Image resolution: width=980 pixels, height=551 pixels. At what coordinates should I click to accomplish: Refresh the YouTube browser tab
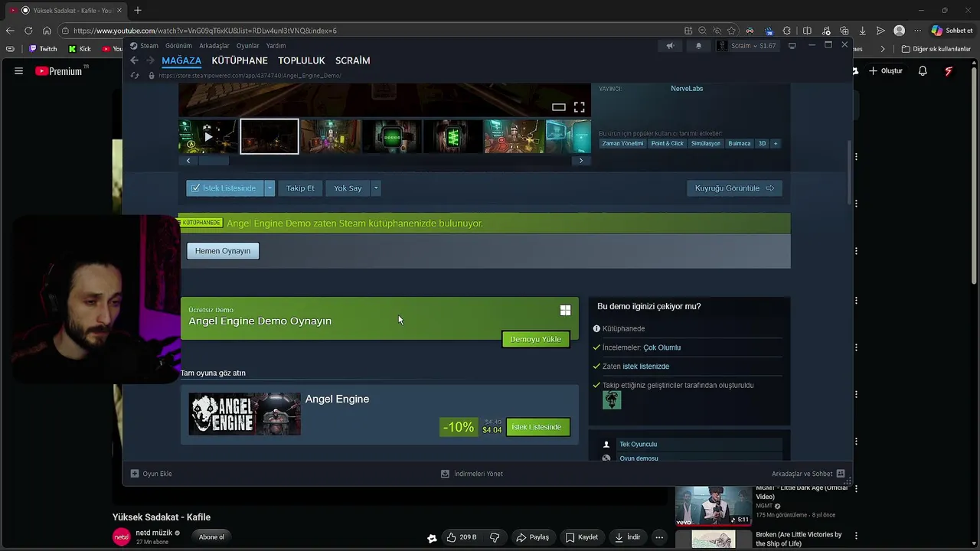click(28, 31)
